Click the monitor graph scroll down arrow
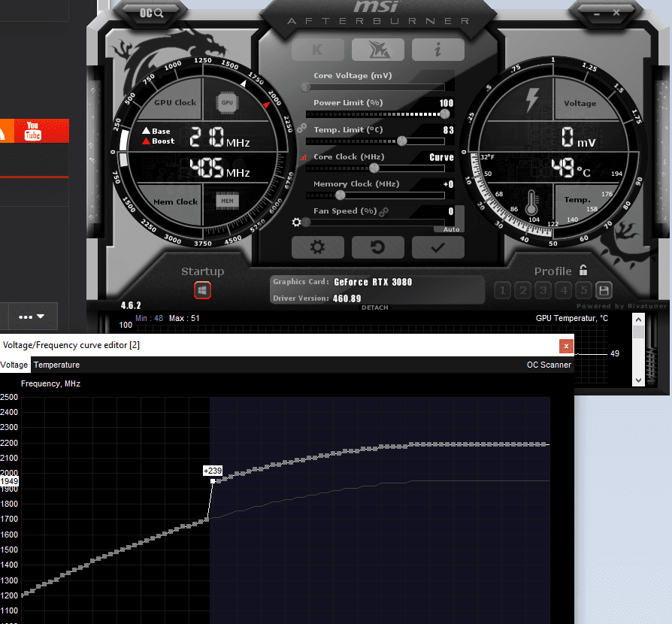 pos(638,380)
